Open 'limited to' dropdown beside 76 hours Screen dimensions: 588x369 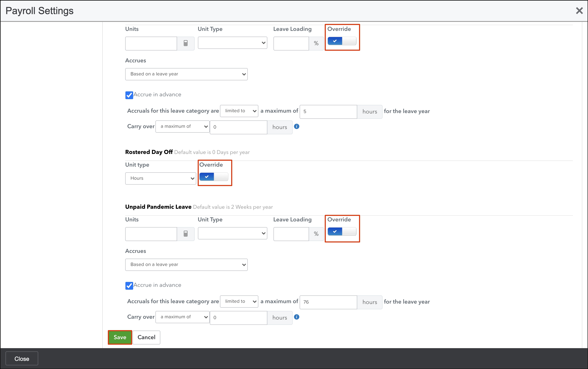[x=239, y=301]
